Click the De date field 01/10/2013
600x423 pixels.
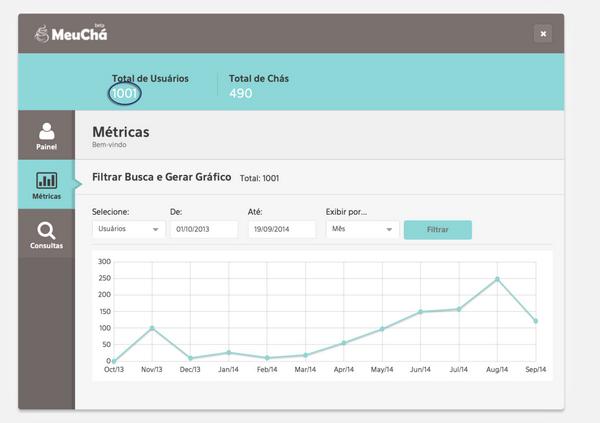[204, 229]
